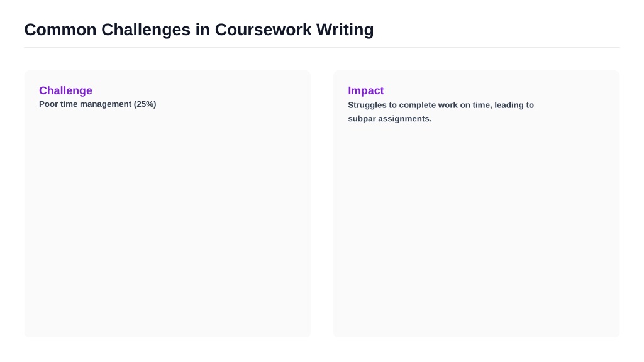Click the 'Poor time management (25%)' text
Viewport: 644px width, 362px height.
click(97, 104)
